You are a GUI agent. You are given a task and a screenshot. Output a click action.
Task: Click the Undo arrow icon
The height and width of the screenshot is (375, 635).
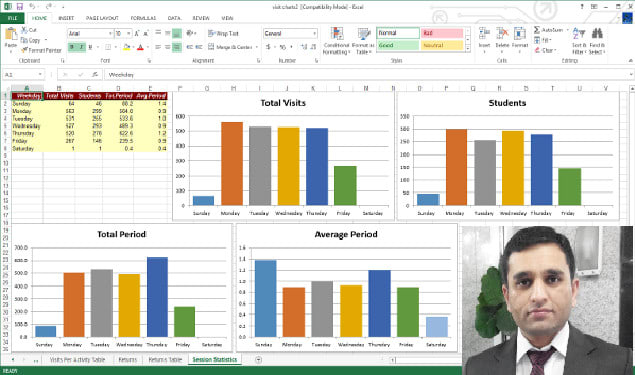(x=32, y=6)
